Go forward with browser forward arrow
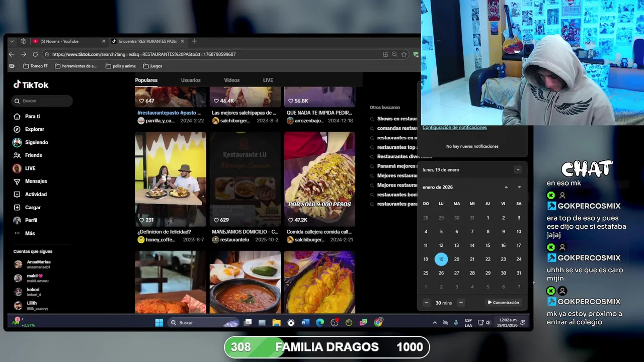Viewport: 644px width, 362px height. (23, 54)
